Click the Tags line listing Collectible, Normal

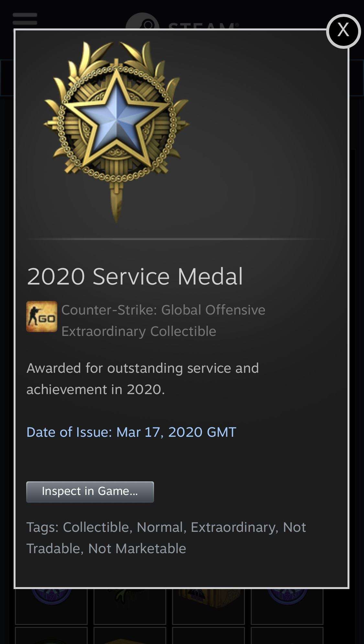pos(166,538)
